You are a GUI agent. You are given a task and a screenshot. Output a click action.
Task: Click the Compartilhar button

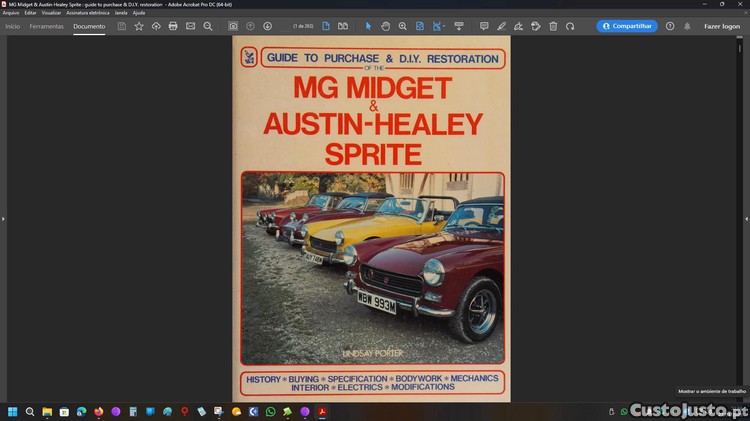click(x=627, y=26)
